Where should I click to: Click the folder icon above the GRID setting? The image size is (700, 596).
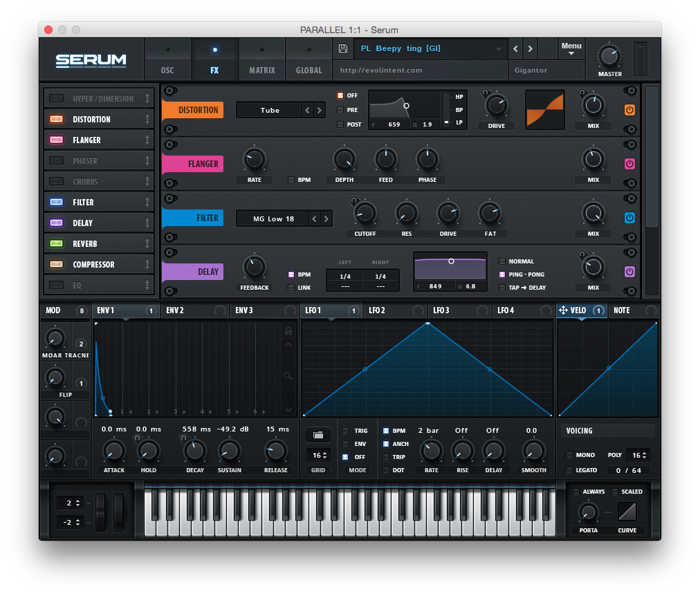pos(318,435)
